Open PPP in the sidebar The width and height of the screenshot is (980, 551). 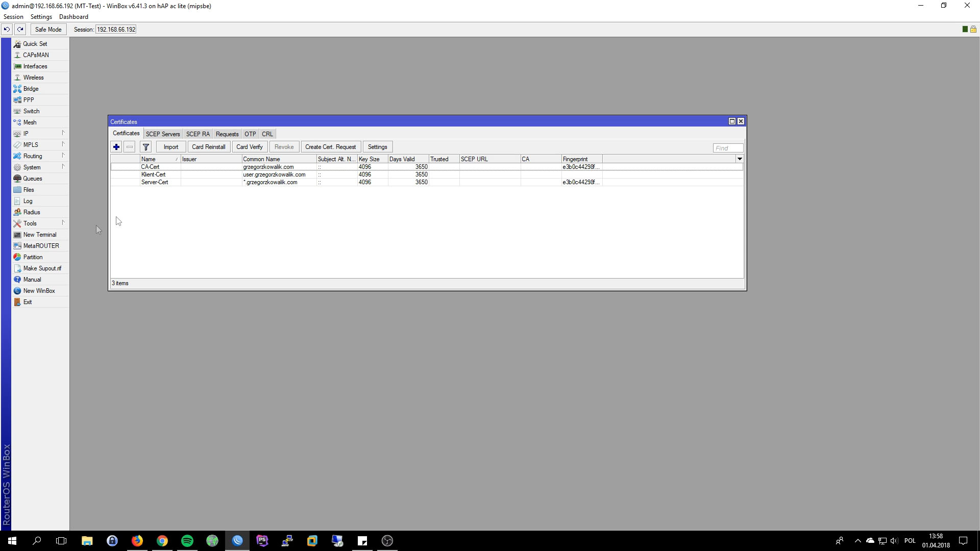(40, 100)
